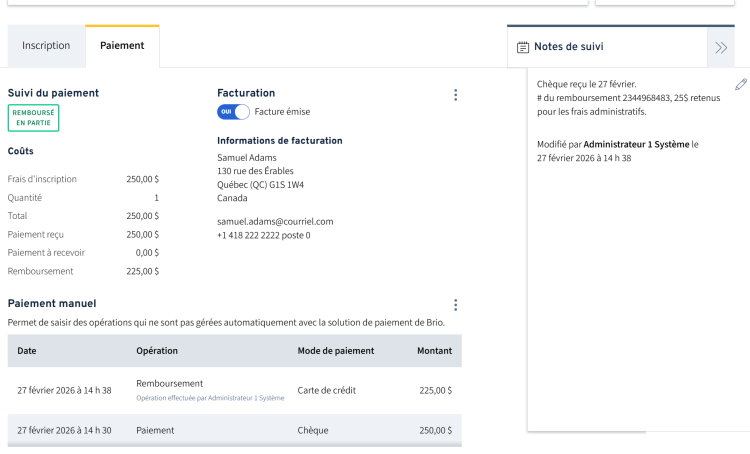Click the Suivi du paiement heading

coord(53,93)
